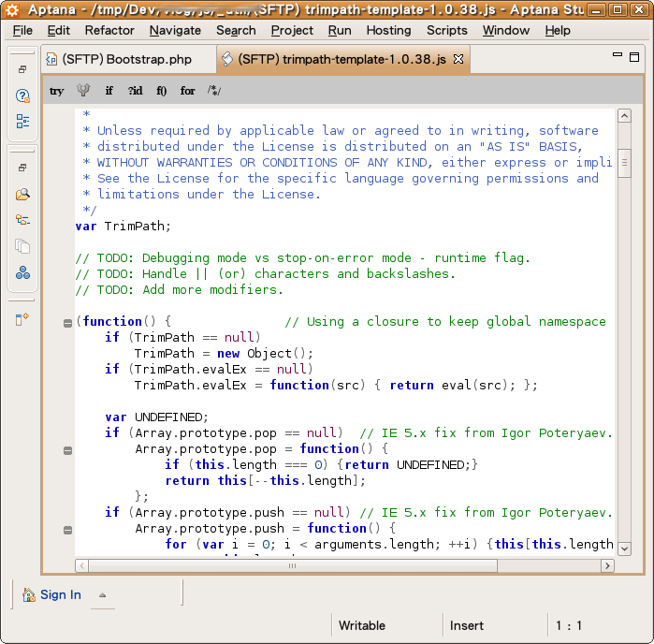Minimize the Aptana Studio window
The width and height of the screenshot is (654, 644).
[596, 10]
